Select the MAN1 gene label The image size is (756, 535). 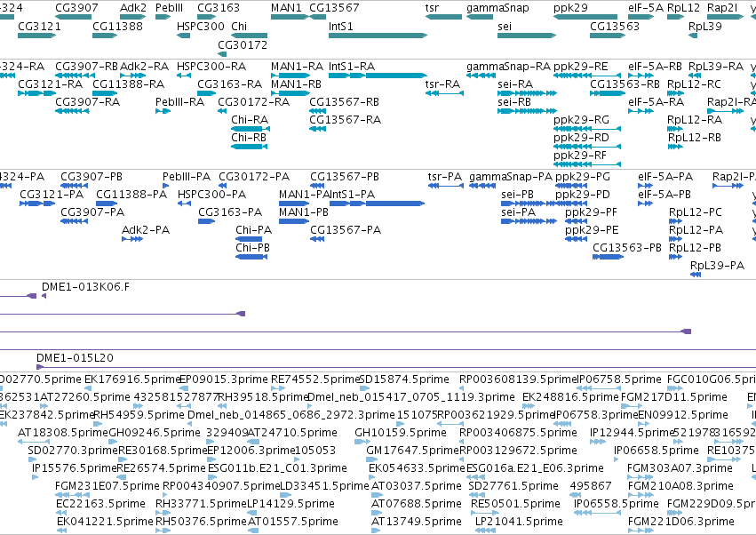(286, 8)
